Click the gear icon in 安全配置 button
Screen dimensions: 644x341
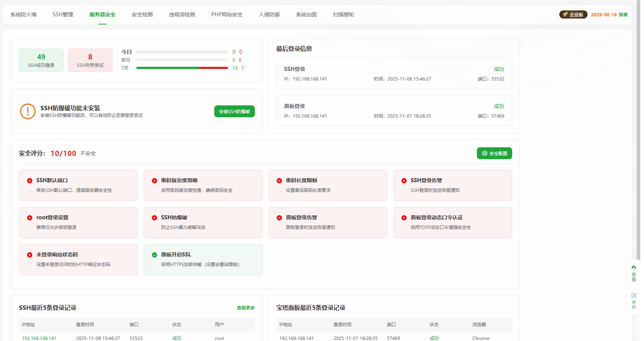484,153
